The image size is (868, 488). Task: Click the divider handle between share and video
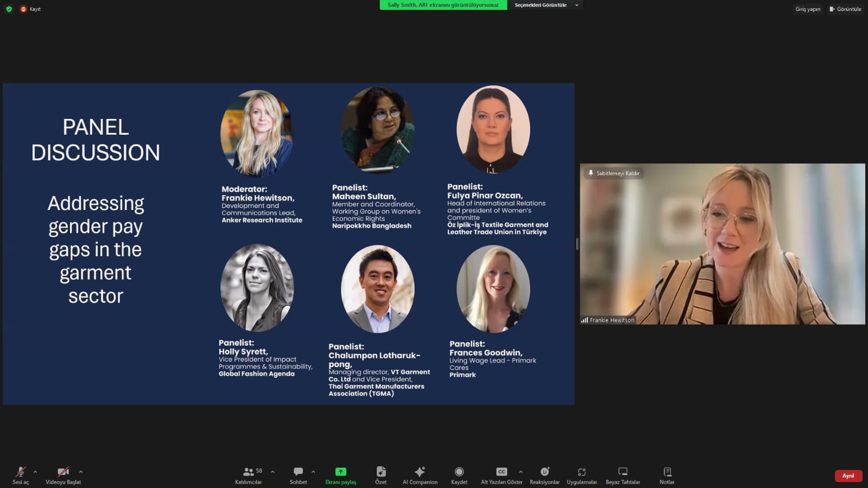577,244
